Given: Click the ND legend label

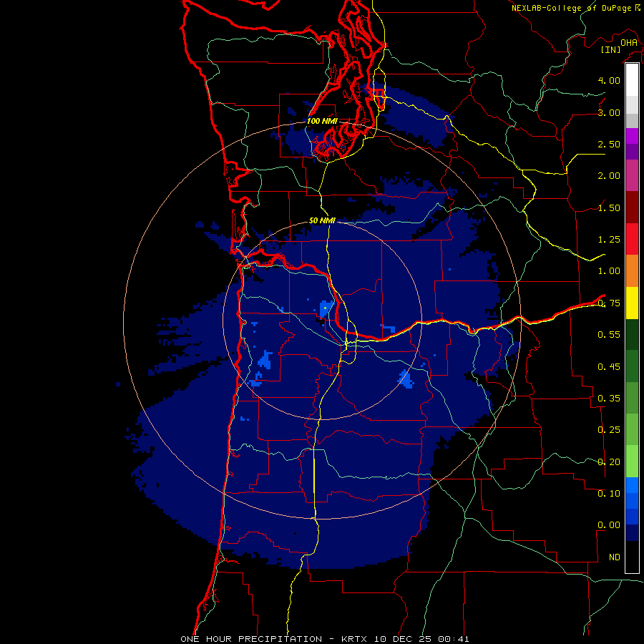Looking at the screenshot, I should 615,557.
